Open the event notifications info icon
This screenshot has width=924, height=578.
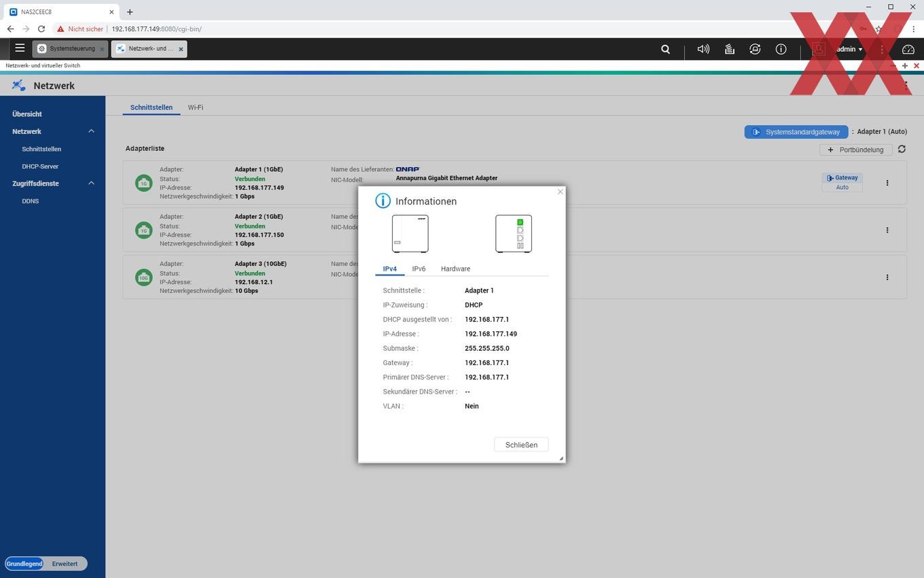(x=781, y=49)
